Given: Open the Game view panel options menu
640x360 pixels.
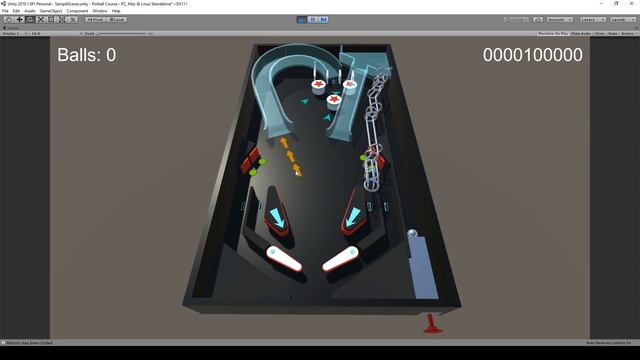Looking at the screenshot, I should pos(636,28).
